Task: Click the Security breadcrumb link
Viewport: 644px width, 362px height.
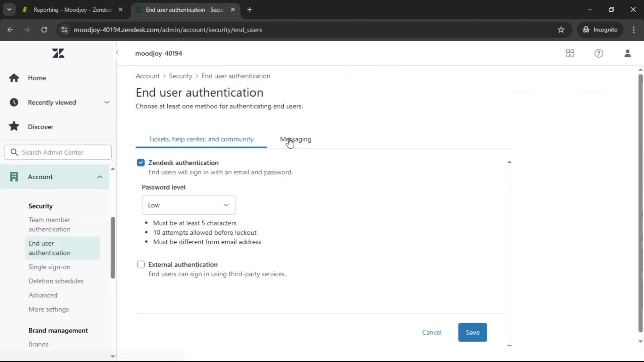Action: (180, 76)
